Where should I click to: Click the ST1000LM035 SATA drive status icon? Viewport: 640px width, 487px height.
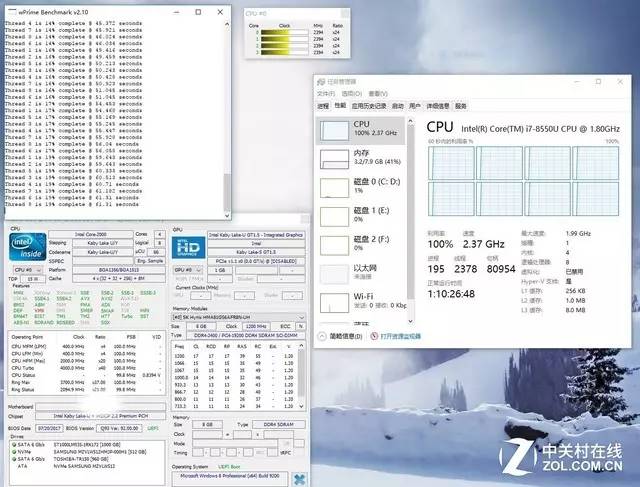[x=14, y=445]
